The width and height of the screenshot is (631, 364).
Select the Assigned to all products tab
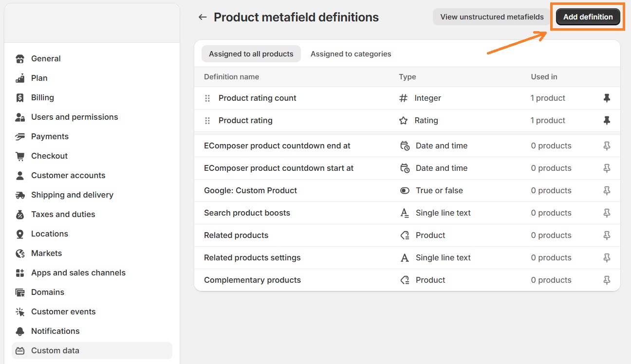click(251, 54)
